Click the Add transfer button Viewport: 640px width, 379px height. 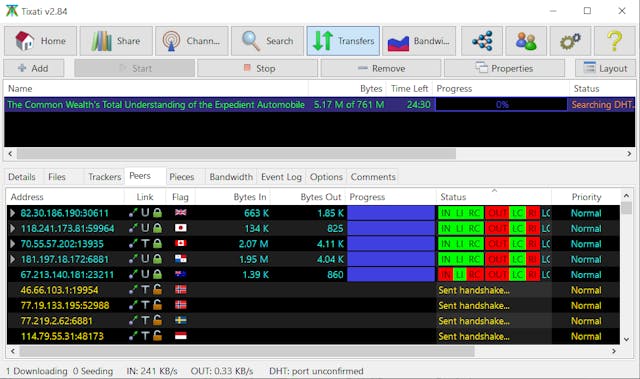(34, 68)
